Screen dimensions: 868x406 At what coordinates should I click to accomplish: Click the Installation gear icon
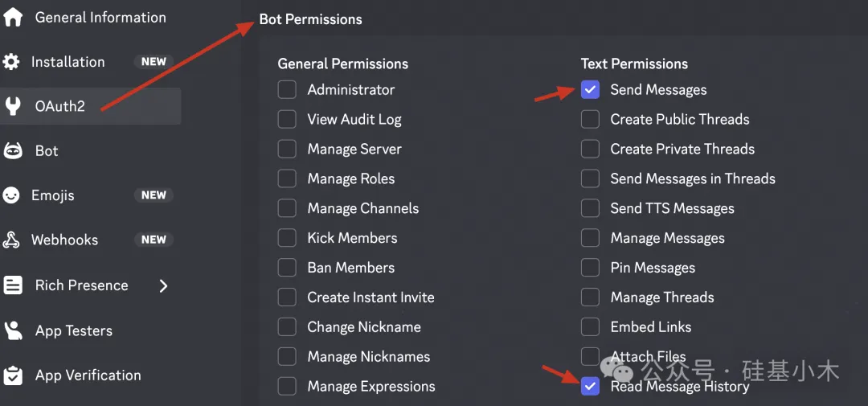pos(11,62)
